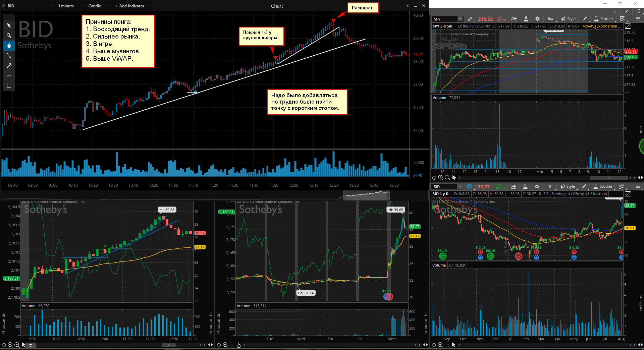Click the mini chart overview scrollbar thumbnail
Screen dimensions: 644x350
pyautogui.click(x=366, y=195)
